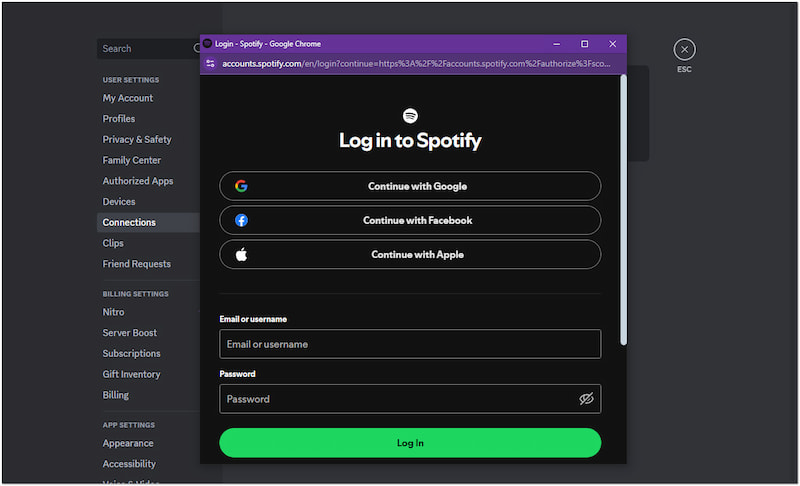Open Clips settings

tap(113, 243)
